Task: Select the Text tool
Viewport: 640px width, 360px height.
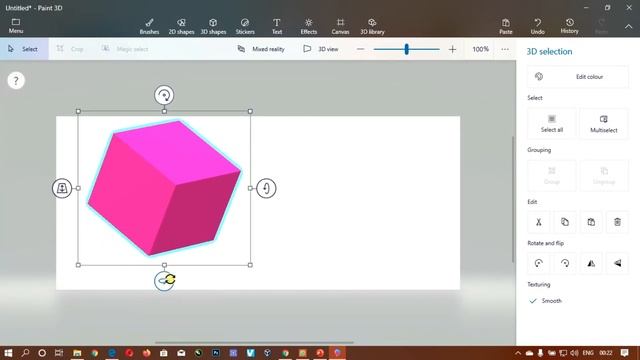Action: pyautogui.click(x=277, y=26)
